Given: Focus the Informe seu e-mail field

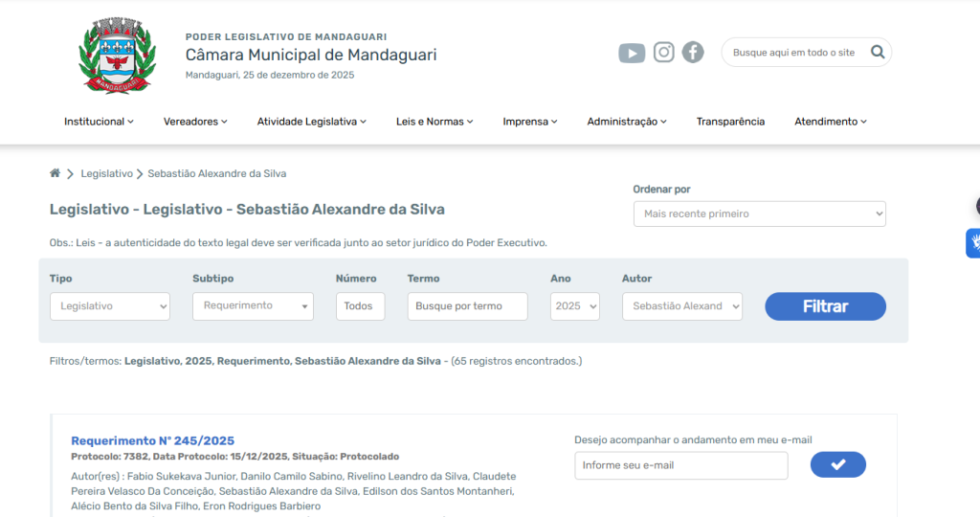Looking at the screenshot, I should coord(680,466).
